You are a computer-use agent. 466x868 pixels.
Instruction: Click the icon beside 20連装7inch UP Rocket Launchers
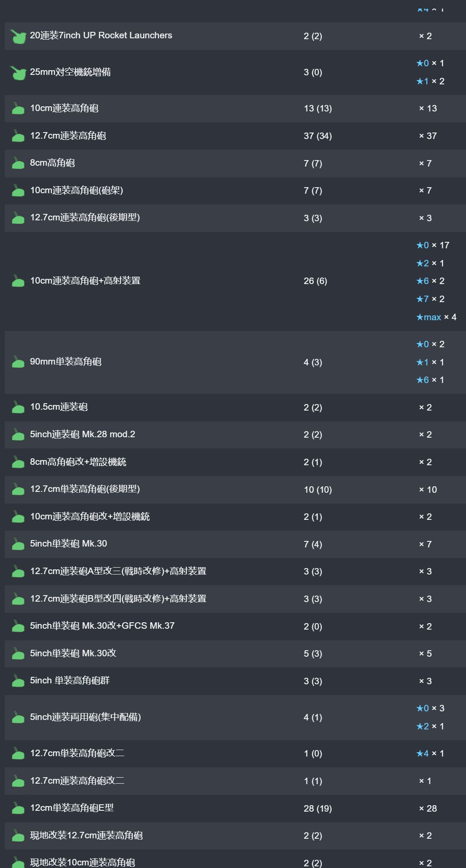[18, 37]
